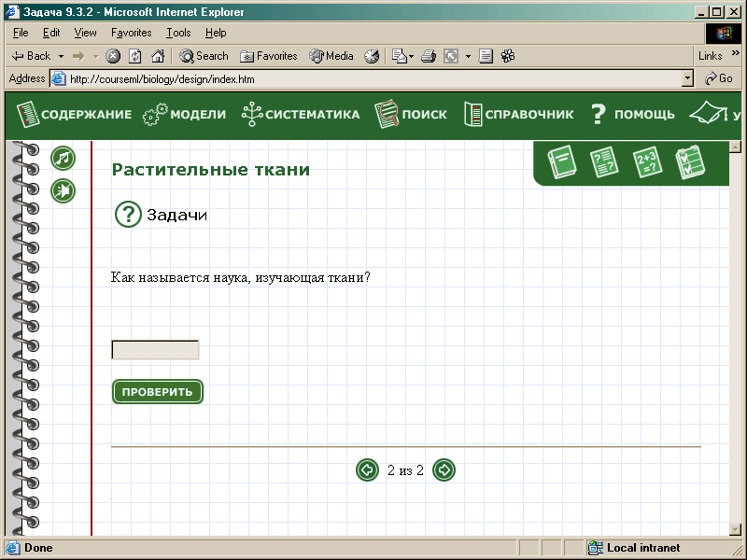The width and height of the screenshot is (747, 560).
Task: Open the checklist test icon
Action: [x=688, y=162]
